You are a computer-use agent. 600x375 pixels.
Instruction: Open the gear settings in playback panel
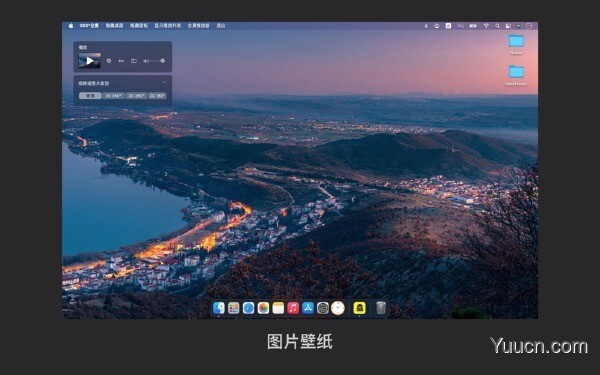[109, 61]
